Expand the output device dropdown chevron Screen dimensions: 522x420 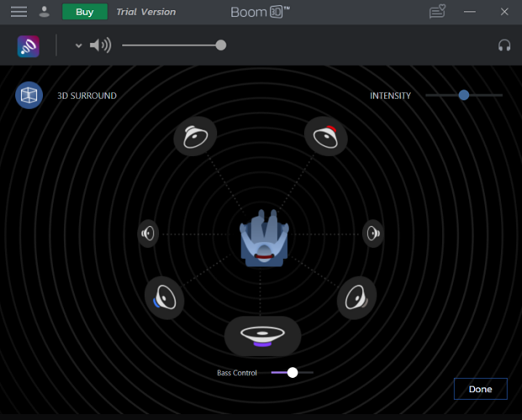pos(78,45)
